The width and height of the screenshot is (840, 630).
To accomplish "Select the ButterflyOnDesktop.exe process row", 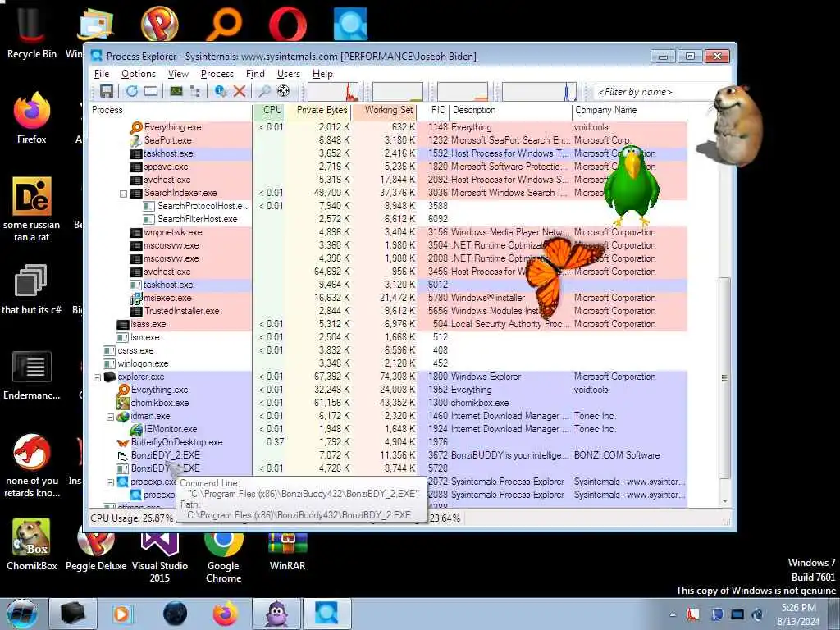I will point(388,442).
